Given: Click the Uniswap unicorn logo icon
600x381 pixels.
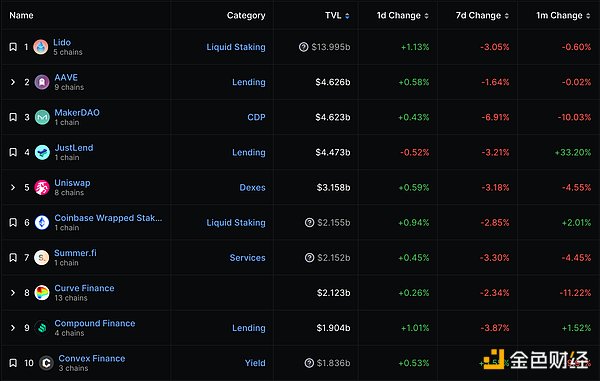Looking at the screenshot, I should point(42,187).
